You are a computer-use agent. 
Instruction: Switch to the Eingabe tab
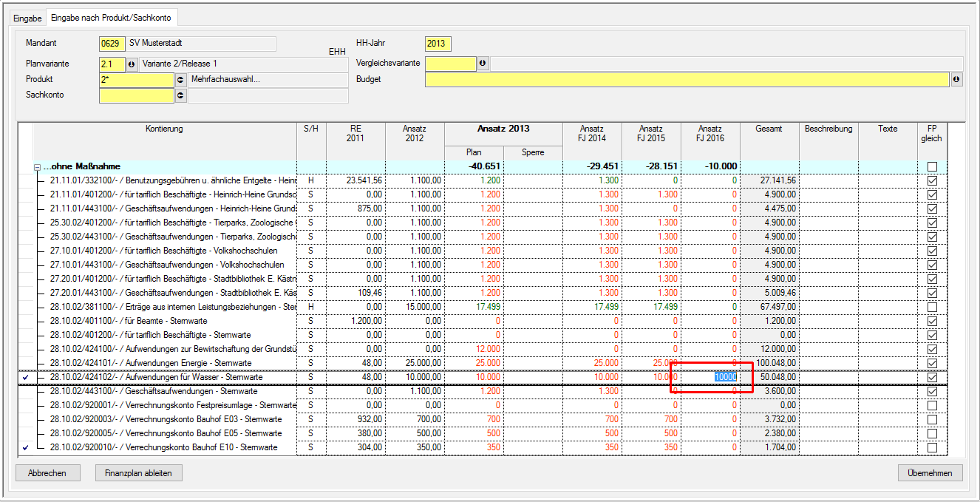[28, 18]
